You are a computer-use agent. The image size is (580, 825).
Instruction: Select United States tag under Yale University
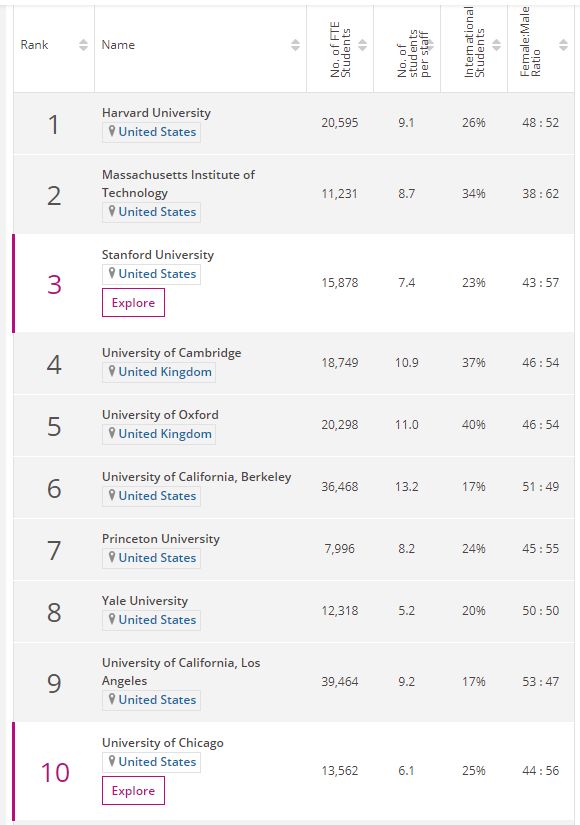(151, 620)
